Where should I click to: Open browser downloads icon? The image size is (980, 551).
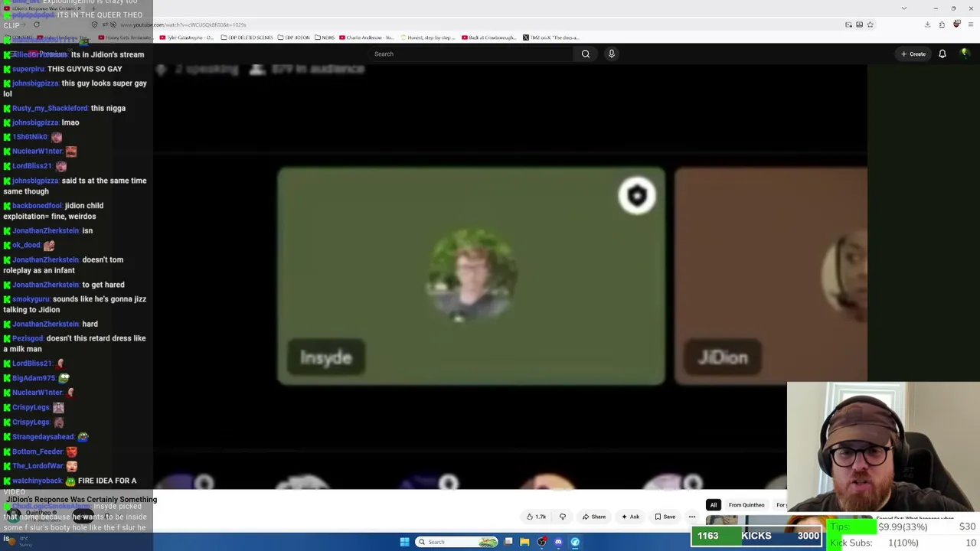coord(927,24)
